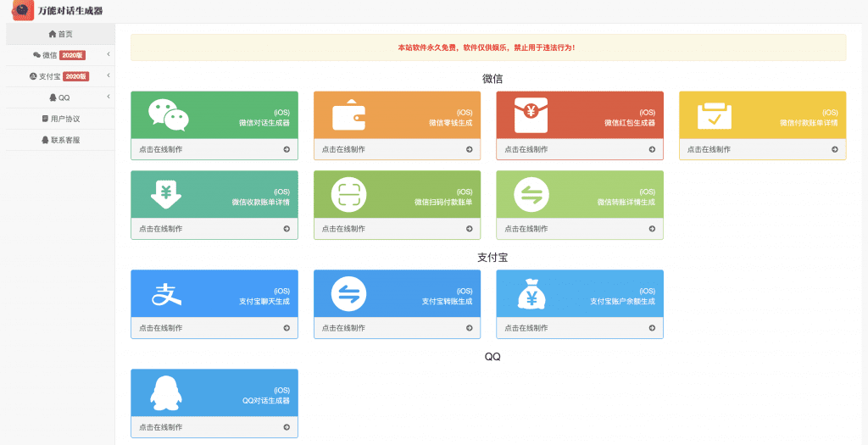
Task: Click the scan frame icon on 微信扫码付款账单
Action: pyautogui.click(x=348, y=194)
